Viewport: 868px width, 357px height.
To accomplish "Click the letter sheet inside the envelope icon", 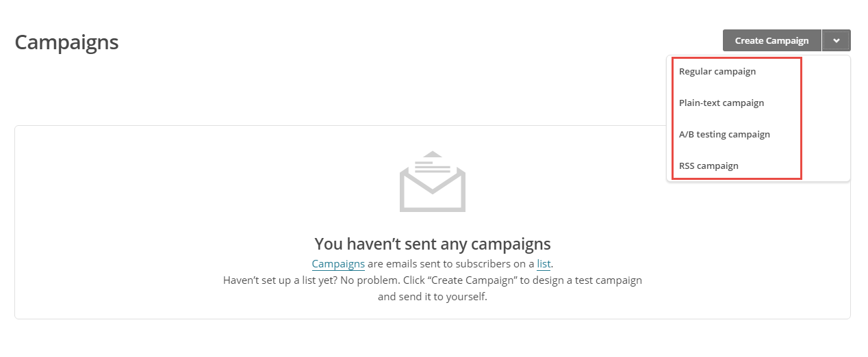I will pos(433,166).
